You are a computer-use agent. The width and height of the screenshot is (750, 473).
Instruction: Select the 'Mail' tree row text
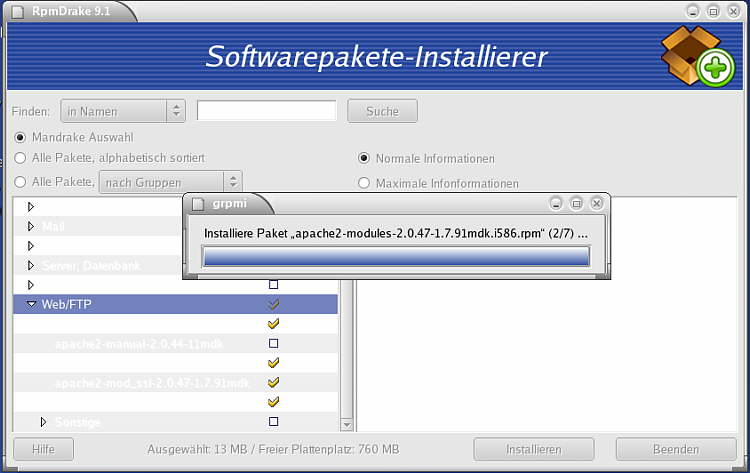pyautogui.click(x=53, y=227)
